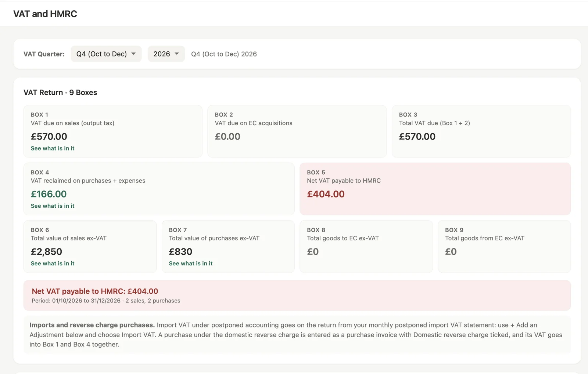Image resolution: width=588 pixels, height=374 pixels.
Task: Click the Box 5 amount £404.00
Action: point(326,194)
